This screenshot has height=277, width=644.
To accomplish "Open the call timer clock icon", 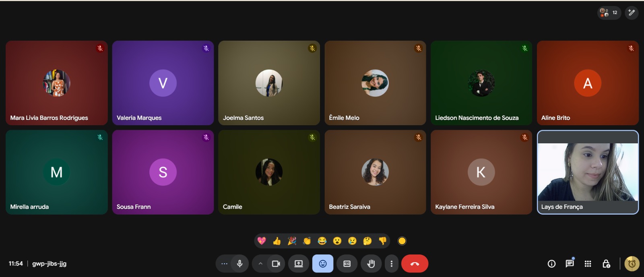I will tap(632, 264).
